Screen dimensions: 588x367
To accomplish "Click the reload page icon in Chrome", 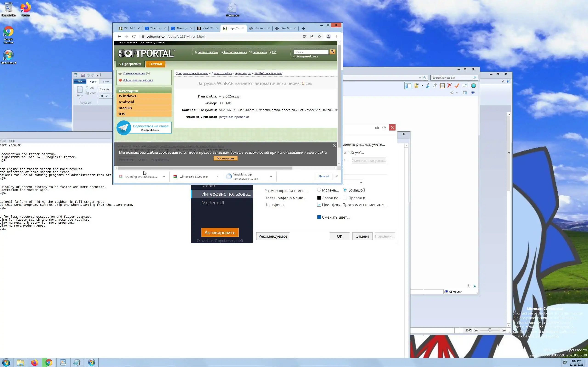I will [134, 36].
